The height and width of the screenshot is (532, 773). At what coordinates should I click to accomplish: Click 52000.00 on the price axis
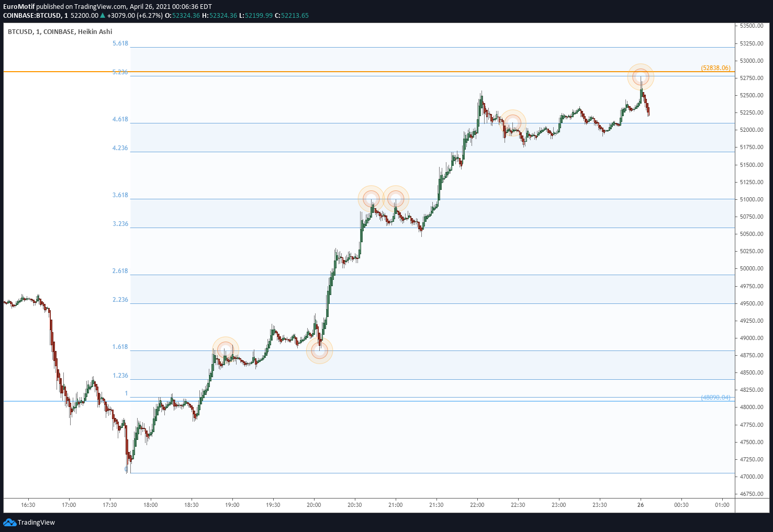pos(751,130)
